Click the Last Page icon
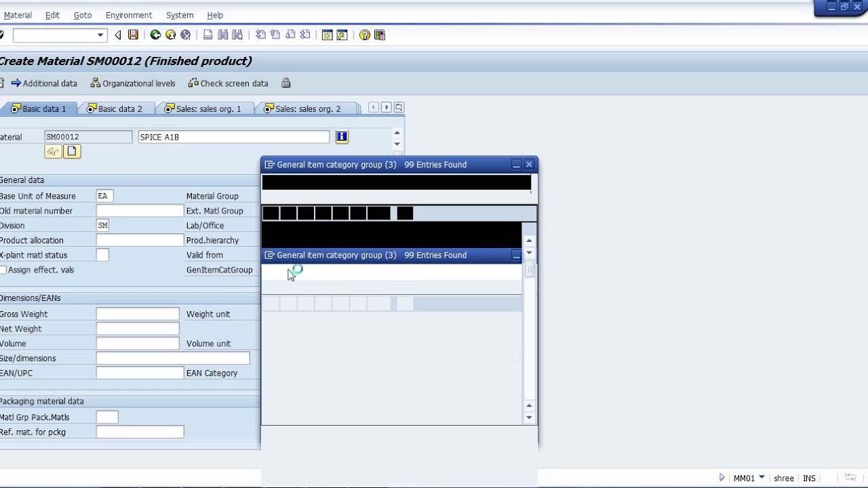The width and height of the screenshot is (868, 488). click(x=305, y=35)
